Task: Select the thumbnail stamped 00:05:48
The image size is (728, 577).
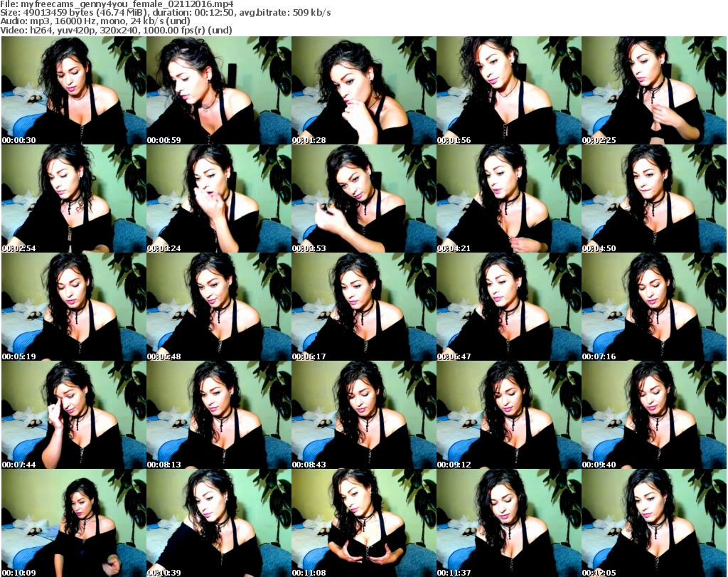Action: 219,307
